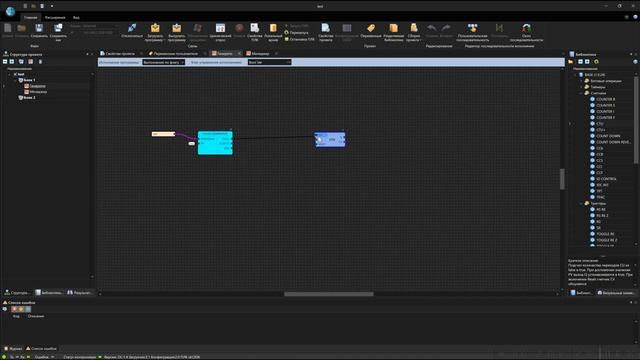640x360 pixels.
Task: Switch to the Главная ribbon tab
Action: point(30,18)
